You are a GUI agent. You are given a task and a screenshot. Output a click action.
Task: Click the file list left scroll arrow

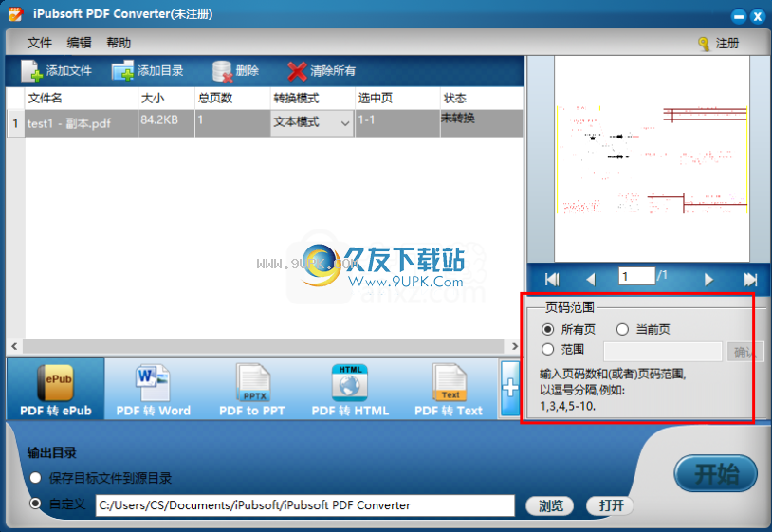pyautogui.click(x=14, y=346)
